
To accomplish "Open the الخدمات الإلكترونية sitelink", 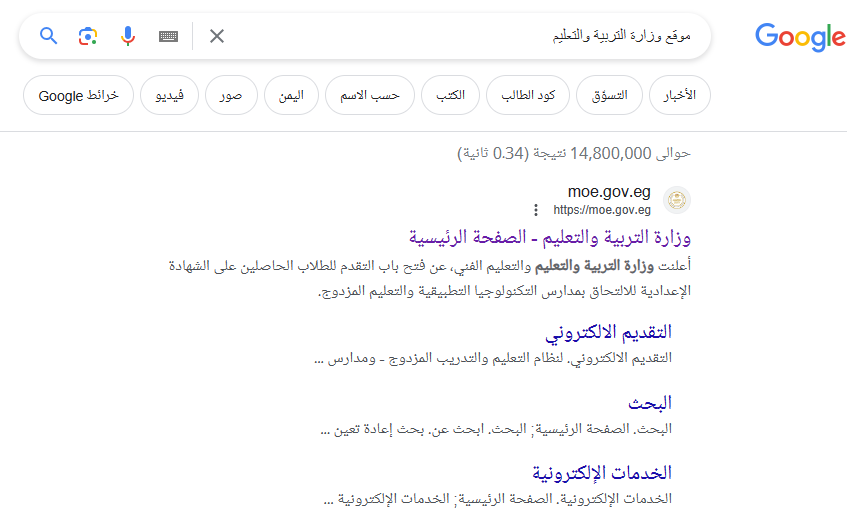I will [602, 473].
